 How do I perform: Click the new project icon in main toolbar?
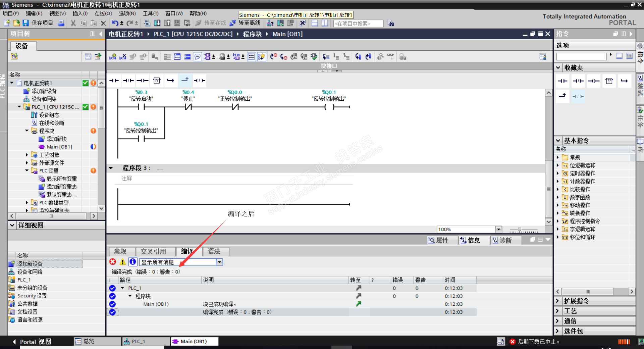click(7, 23)
